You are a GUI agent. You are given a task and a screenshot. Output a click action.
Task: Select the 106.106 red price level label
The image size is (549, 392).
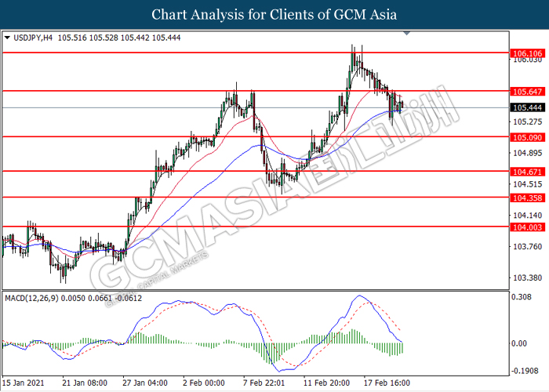tap(528, 53)
